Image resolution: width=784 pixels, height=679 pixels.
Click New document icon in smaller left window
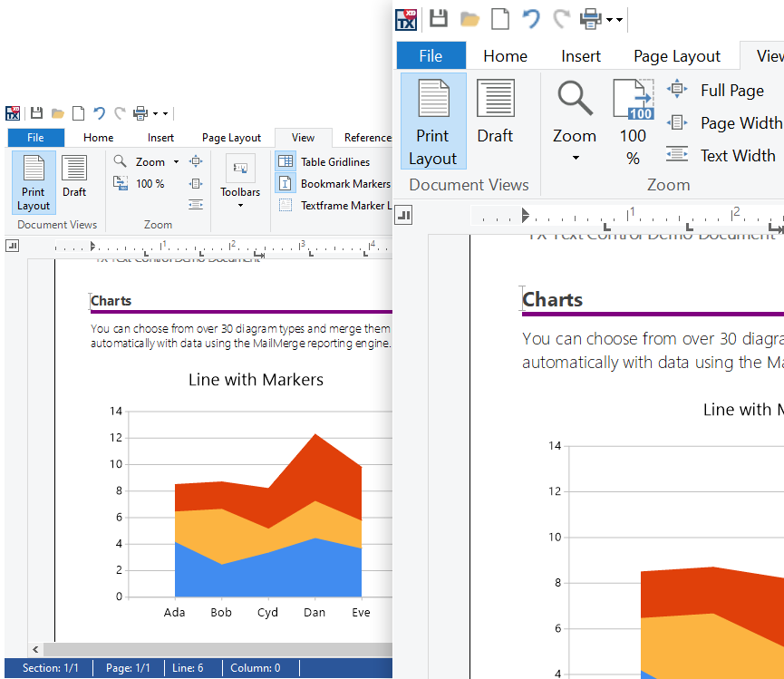click(x=79, y=113)
